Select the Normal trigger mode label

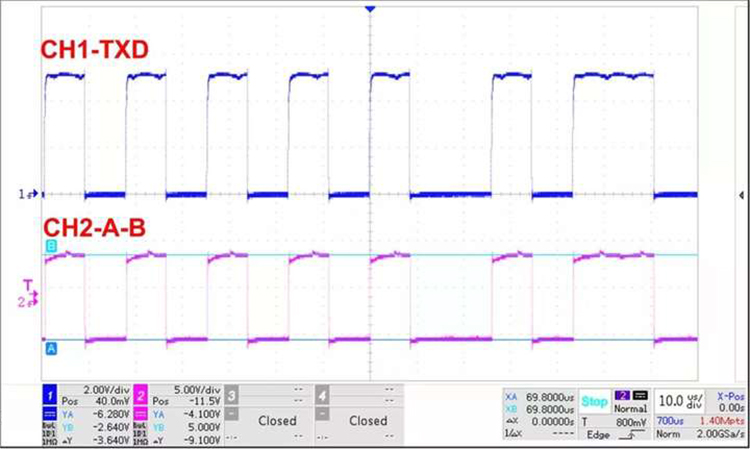(x=630, y=409)
